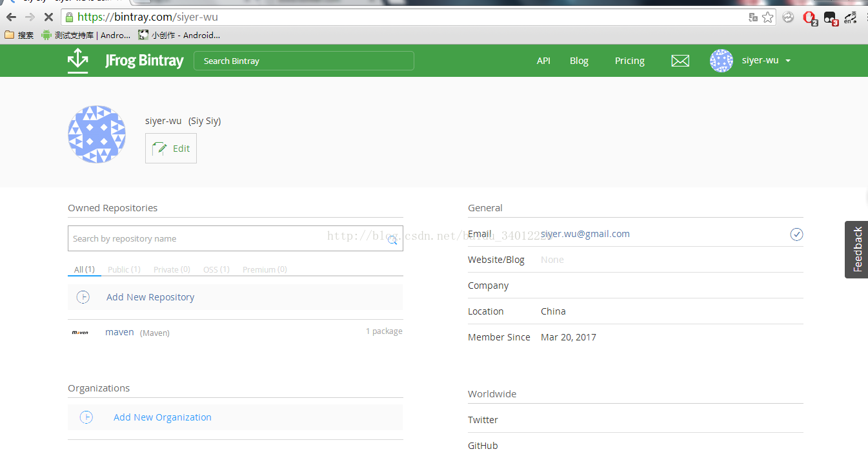Open the red shield extension icon
868x458 pixels.
pyautogui.click(x=809, y=18)
